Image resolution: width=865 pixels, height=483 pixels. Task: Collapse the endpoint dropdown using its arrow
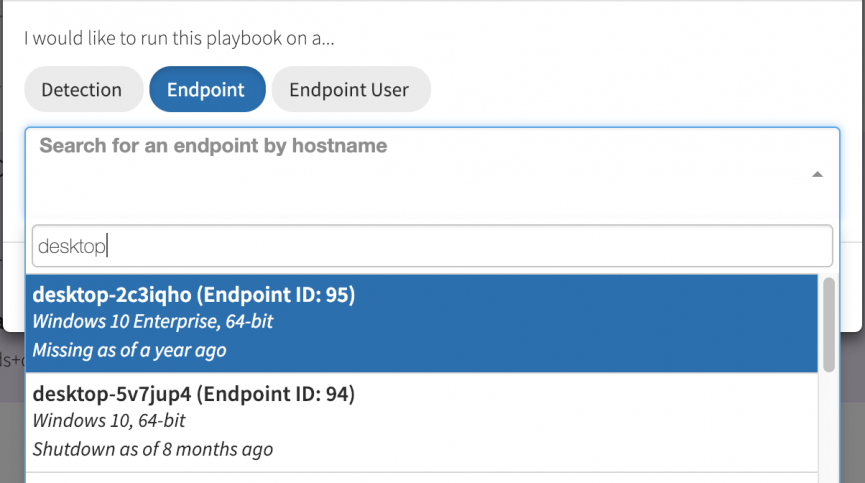point(817,174)
